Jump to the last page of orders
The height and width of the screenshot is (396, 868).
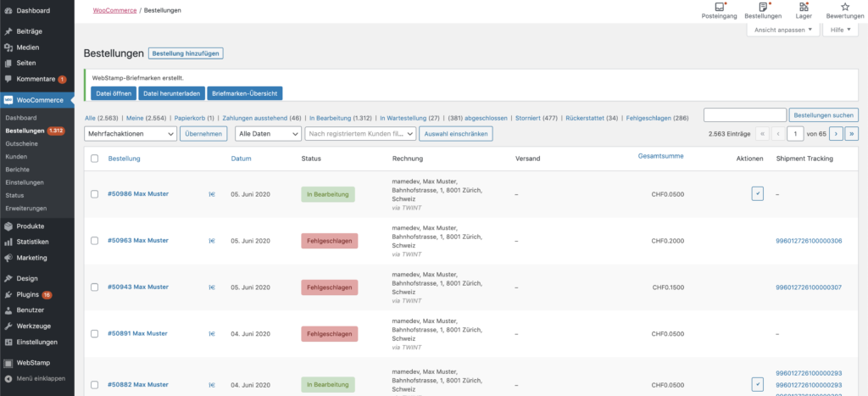[851, 133]
